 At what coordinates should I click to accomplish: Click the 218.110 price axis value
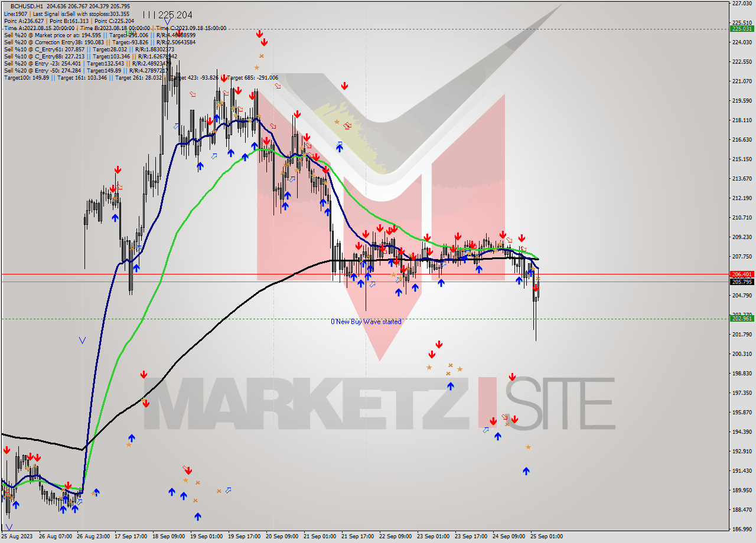tap(742, 120)
